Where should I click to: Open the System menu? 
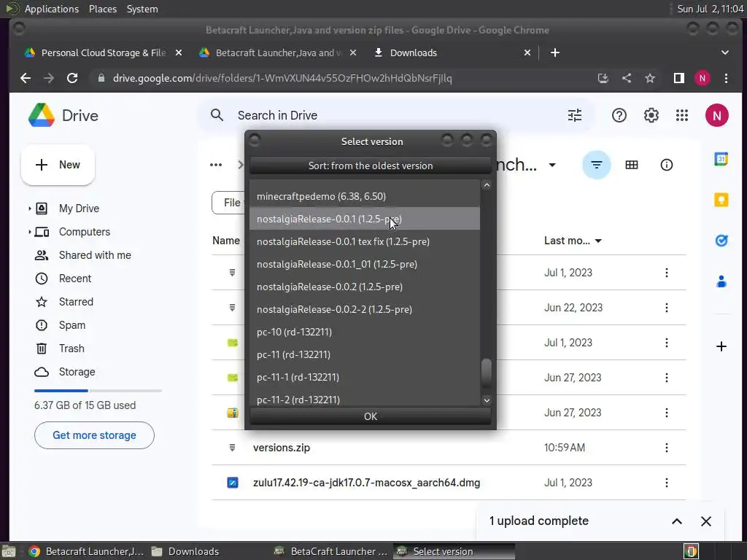[x=142, y=9]
